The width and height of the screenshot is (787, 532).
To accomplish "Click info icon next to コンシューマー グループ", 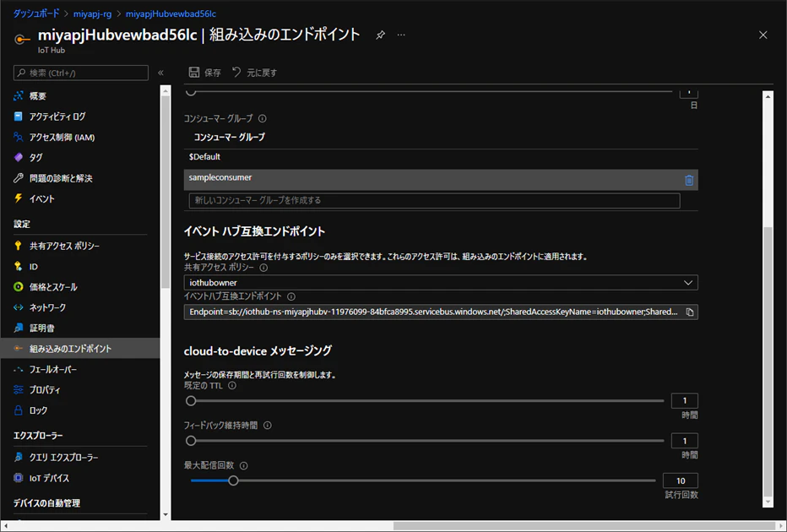I will [262, 119].
